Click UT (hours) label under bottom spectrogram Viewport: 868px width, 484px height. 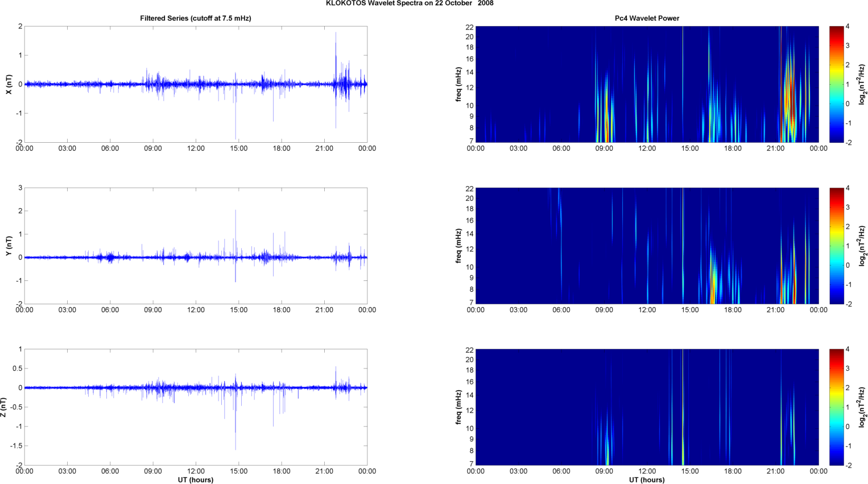pos(647,479)
